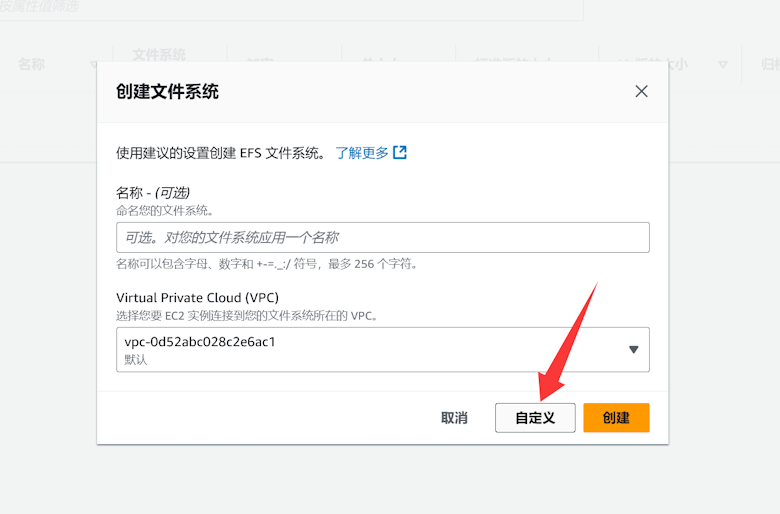Click the Virtual Private Cloud (VPC) label
Image resolution: width=780 pixels, height=514 pixels.
coord(197,298)
